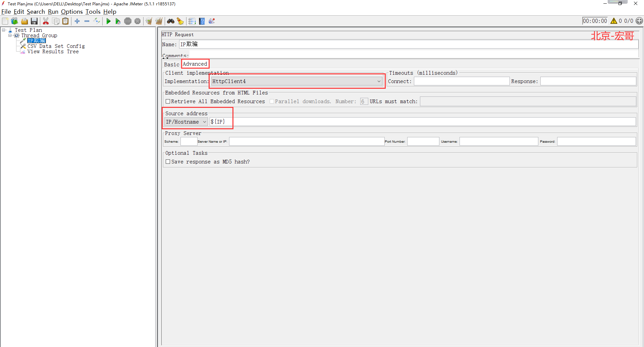Select View Results Tree node
This screenshot has width=644, height=347.
coord(53,52)
